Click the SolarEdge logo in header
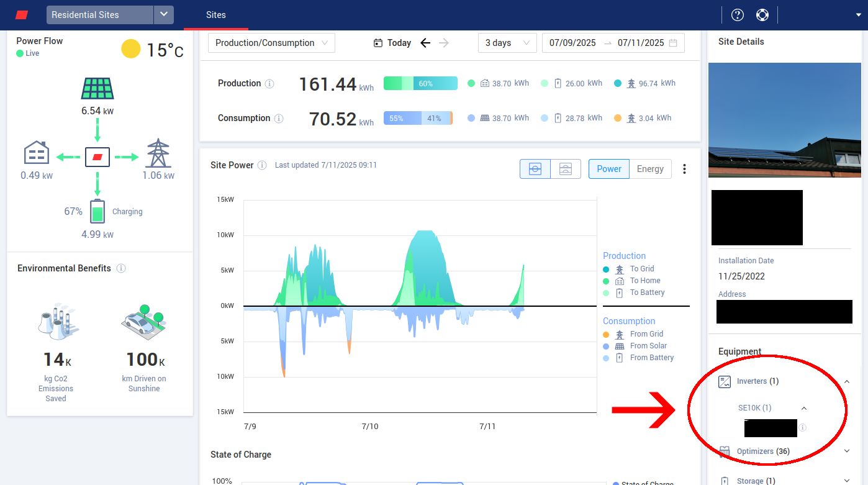 [22, 15]
